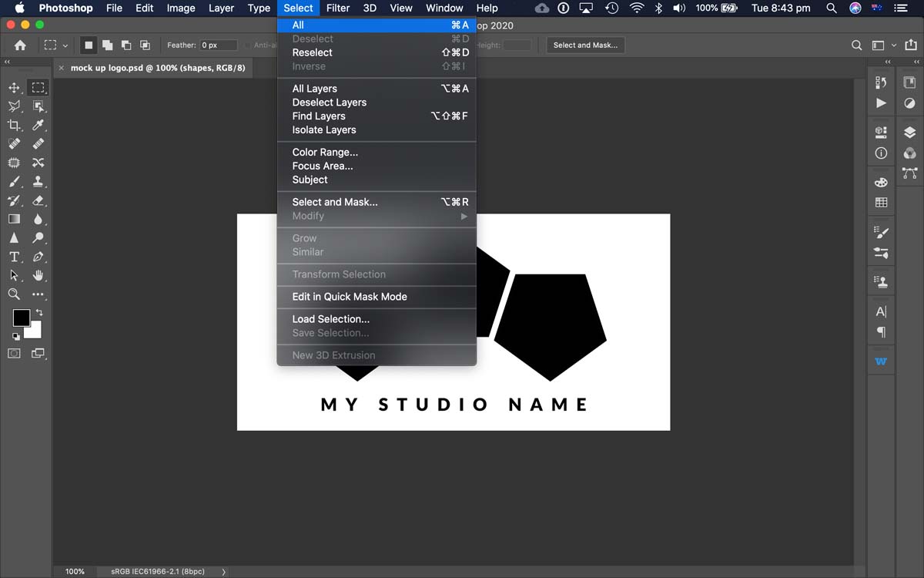924x578 pixels.
Task: Enable Add to selection mode
Action: [107, 45]
